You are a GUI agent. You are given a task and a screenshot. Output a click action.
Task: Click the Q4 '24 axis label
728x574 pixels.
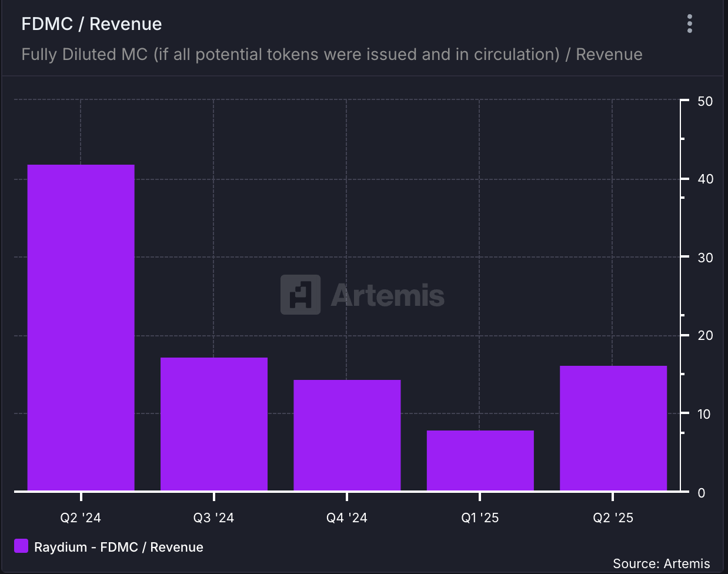coord(347,518)
